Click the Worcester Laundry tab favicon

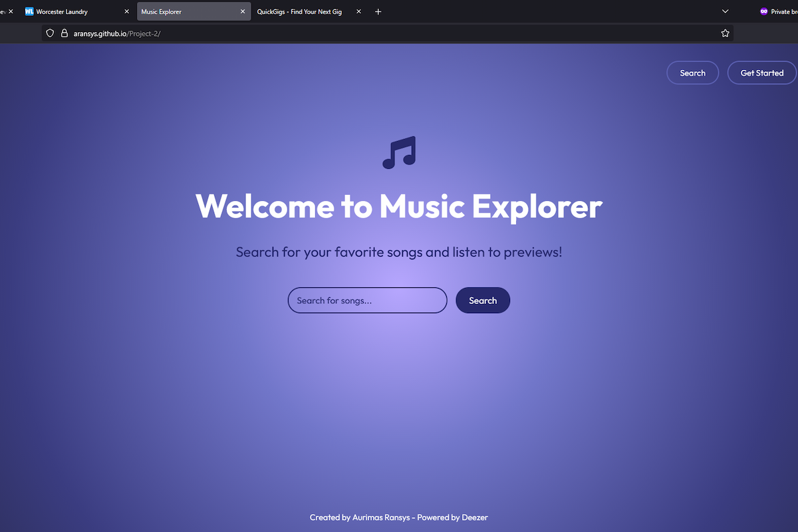pos(28,11)
